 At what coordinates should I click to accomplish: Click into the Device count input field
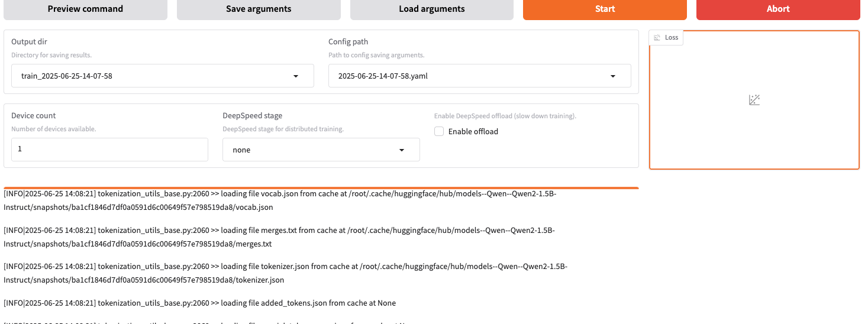(x=109, y=150)
